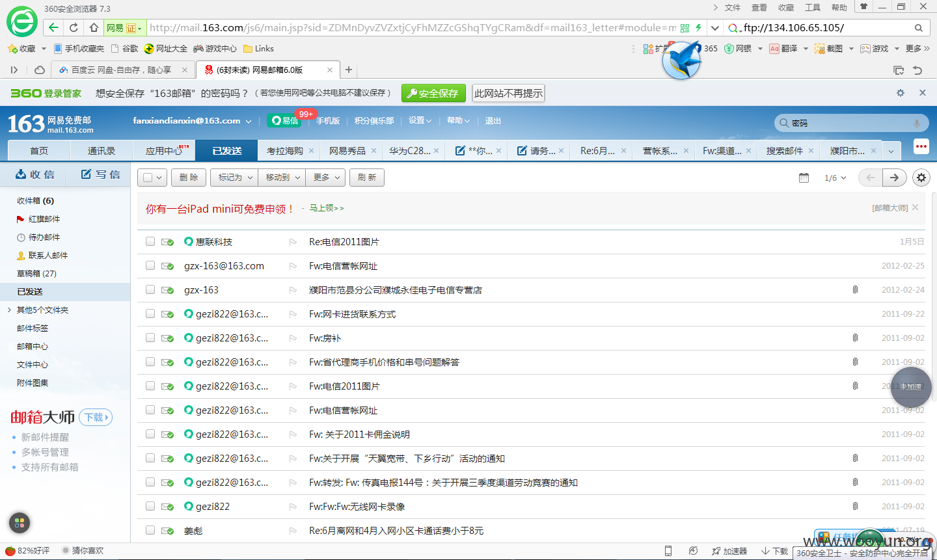Flag the Fw:房补 message
Screen dimensions: 937x560
coord(293,338)
